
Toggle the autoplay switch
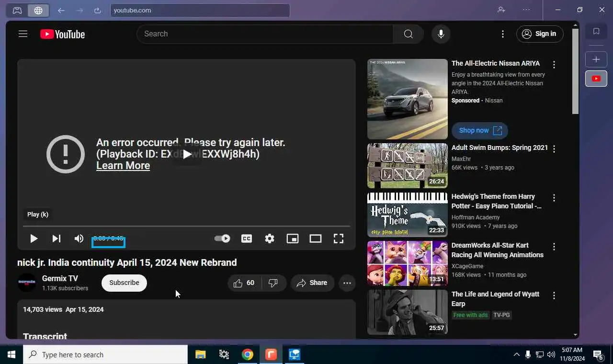tap(222, 239)
